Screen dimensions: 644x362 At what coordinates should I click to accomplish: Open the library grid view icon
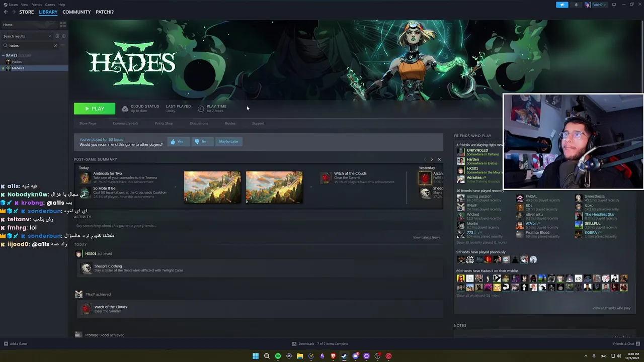click(x=63, y=25)
